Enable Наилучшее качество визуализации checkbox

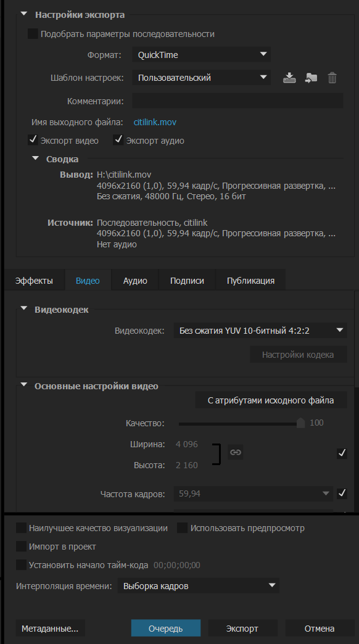21,528
